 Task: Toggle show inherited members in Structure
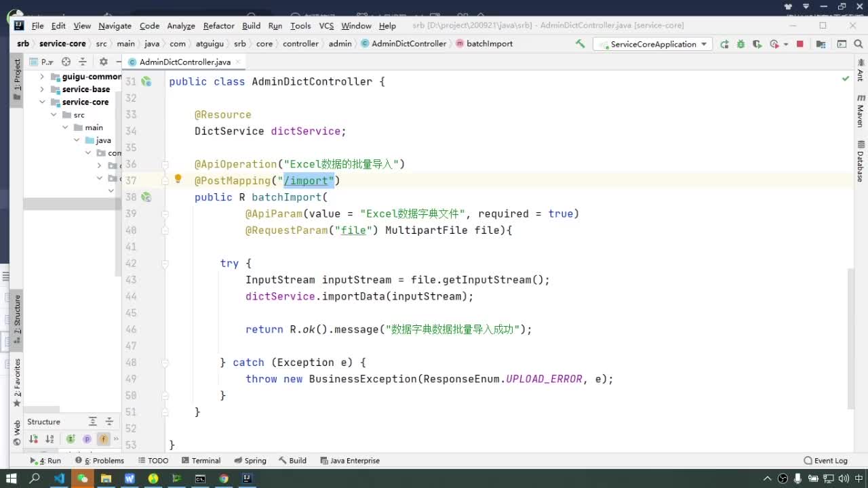point(71,439)
